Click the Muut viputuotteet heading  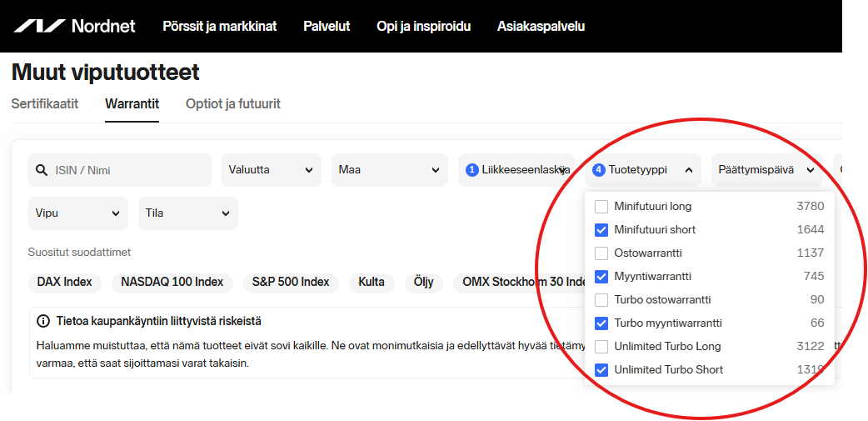pyautogui.click(x=105, y=72)
